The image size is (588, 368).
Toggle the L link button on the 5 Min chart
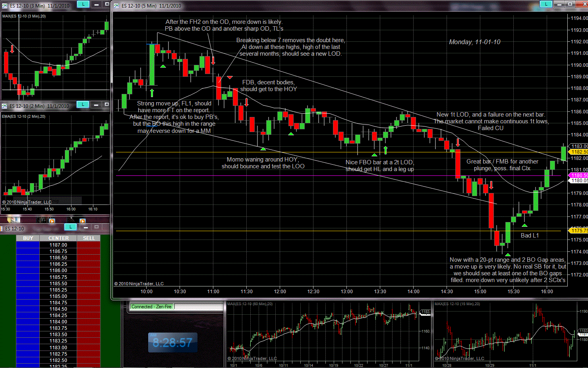click(546, 4)
